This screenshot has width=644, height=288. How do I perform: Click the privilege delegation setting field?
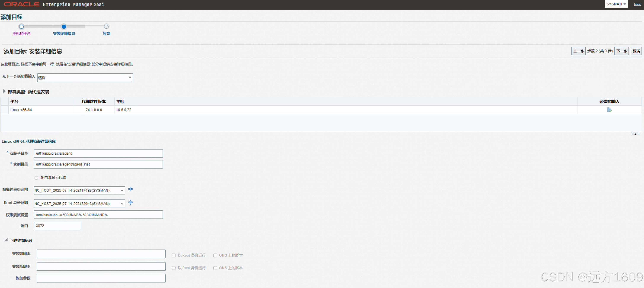tap(98, 215)
